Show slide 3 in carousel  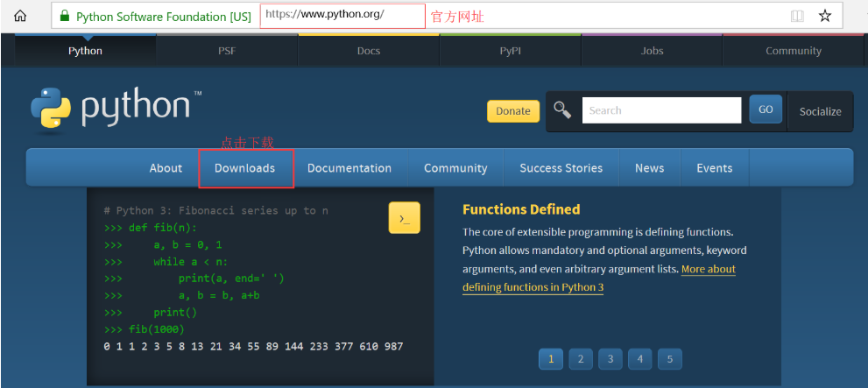click(610, 359)
